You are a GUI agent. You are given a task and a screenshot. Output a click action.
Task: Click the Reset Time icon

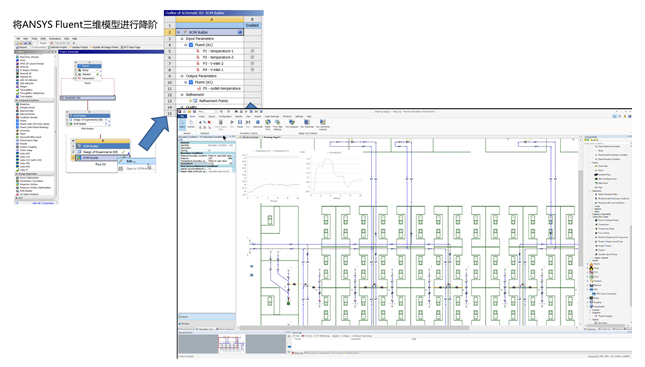click(268, 122)
